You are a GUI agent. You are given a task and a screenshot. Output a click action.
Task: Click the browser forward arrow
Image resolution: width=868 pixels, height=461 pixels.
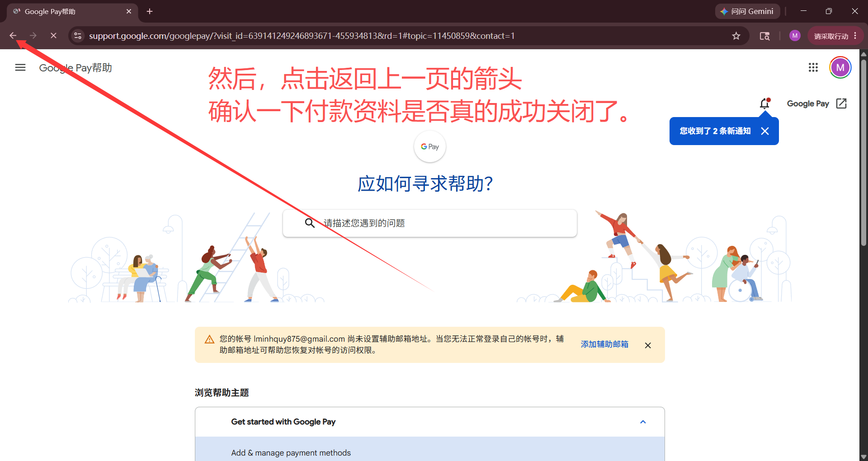(33, 36)
